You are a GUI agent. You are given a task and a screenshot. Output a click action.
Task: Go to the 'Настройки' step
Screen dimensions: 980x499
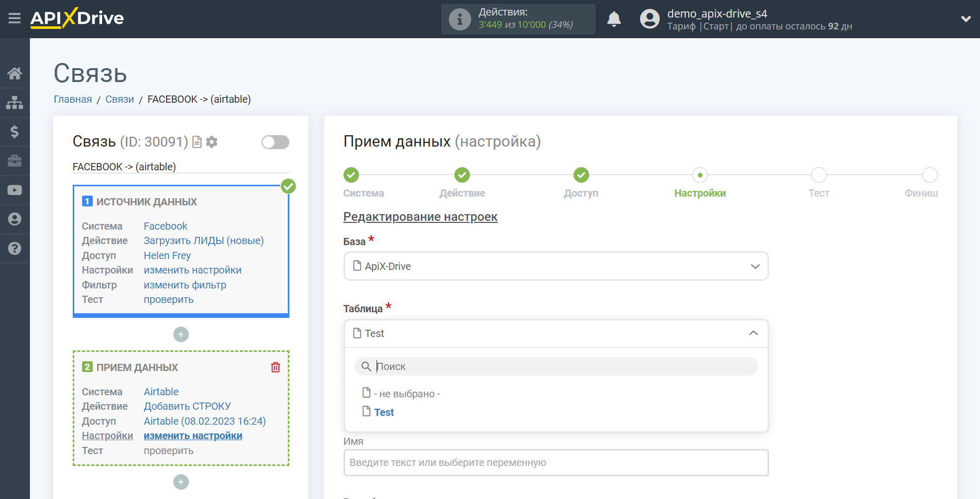point(700,175)
